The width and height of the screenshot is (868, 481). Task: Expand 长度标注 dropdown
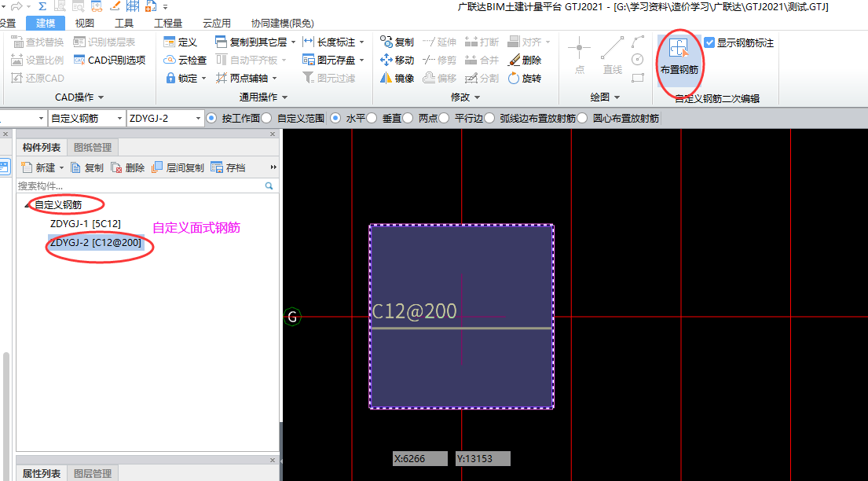click(x=361, y=42)
